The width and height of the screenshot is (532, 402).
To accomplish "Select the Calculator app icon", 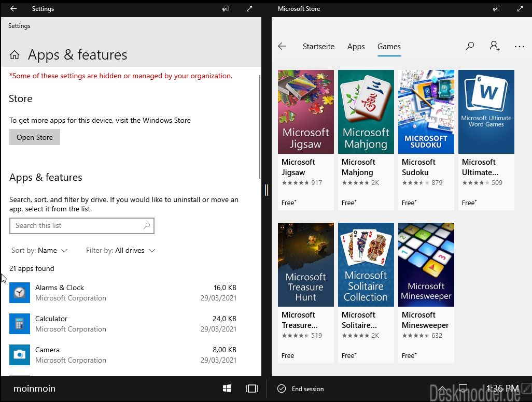I will 20,324.
